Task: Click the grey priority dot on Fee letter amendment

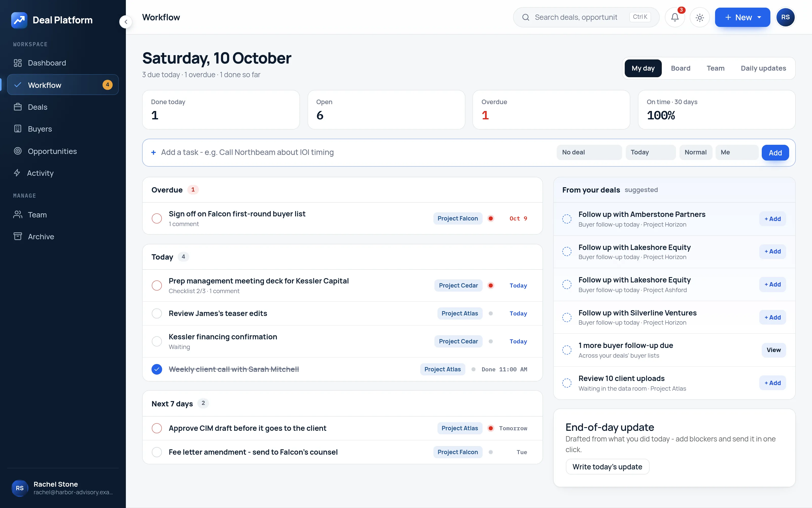Action: 490,452
